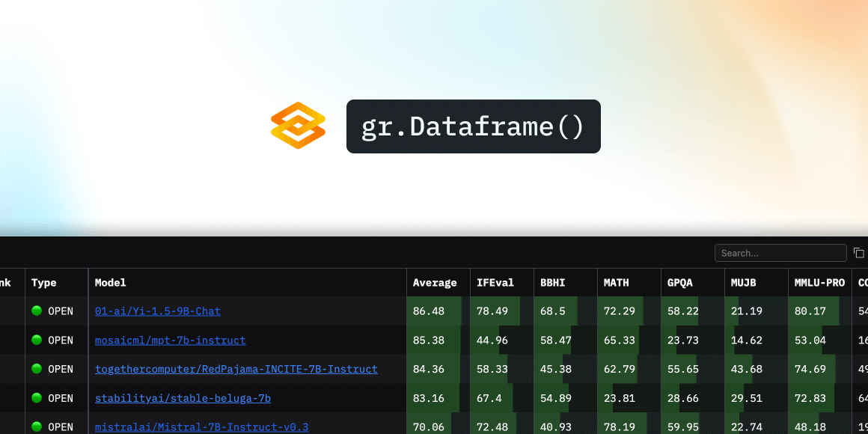The image size is (868, 434).
Task: Sort by the IFEval column header
Action: 495,282
